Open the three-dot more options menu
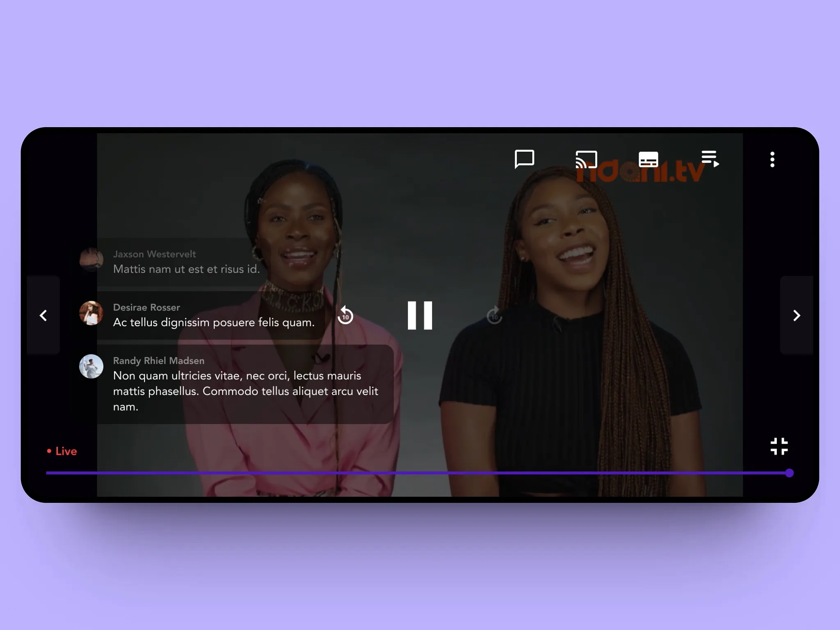The height and width of the screenshot is (630, 840). coord(772,159)
